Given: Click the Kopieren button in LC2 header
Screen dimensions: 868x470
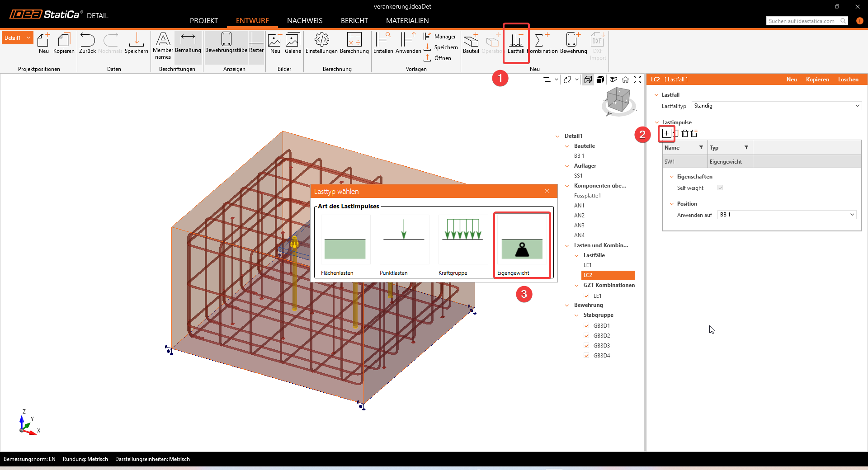Looking at the screenshot, I should [817, 80].
